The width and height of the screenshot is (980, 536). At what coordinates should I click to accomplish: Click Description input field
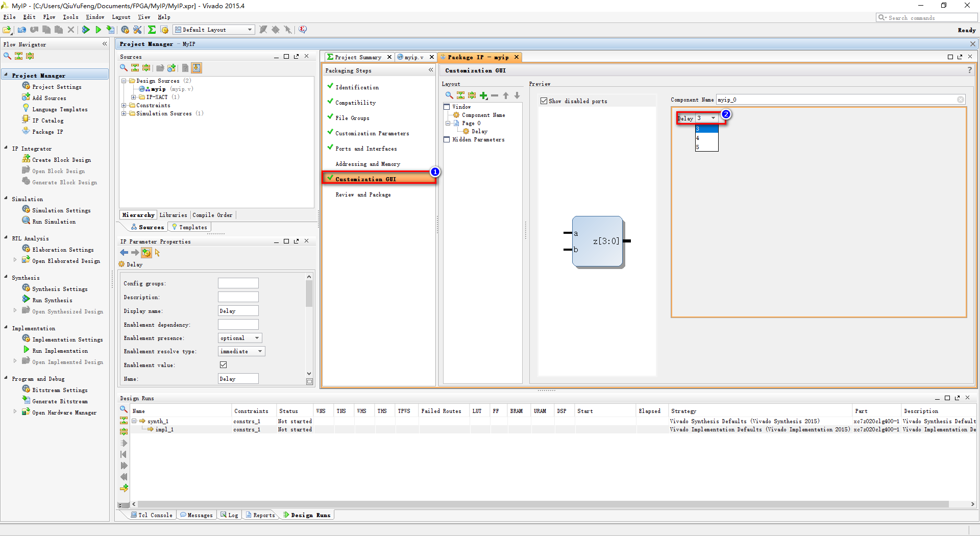pyautogui.click(x=238, y=297)
